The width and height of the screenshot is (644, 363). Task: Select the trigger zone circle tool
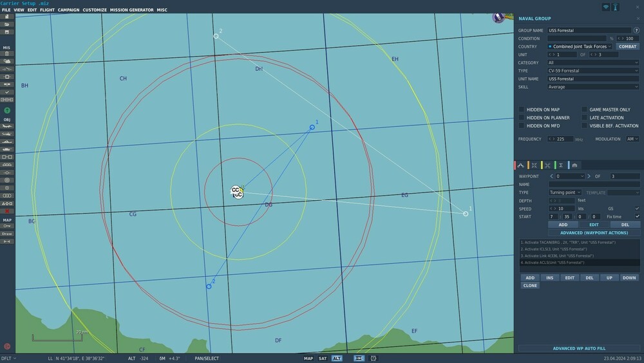click(7, 180)
